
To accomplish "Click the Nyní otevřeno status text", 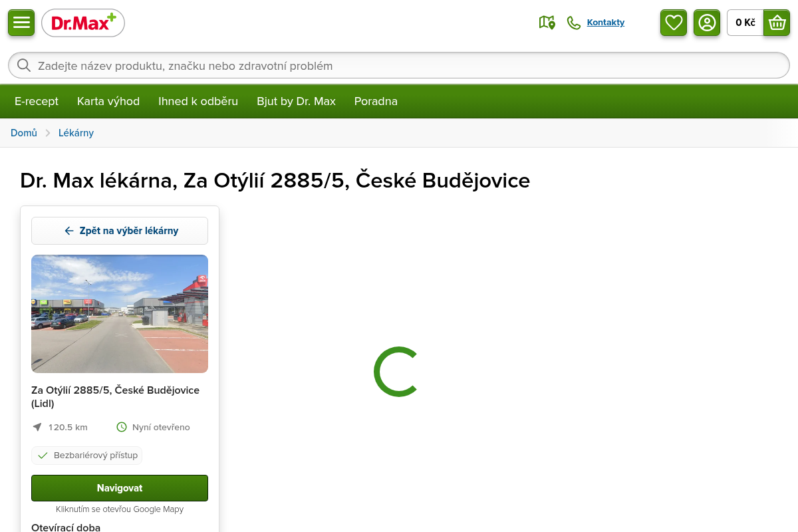I will [x=161, y=427].
